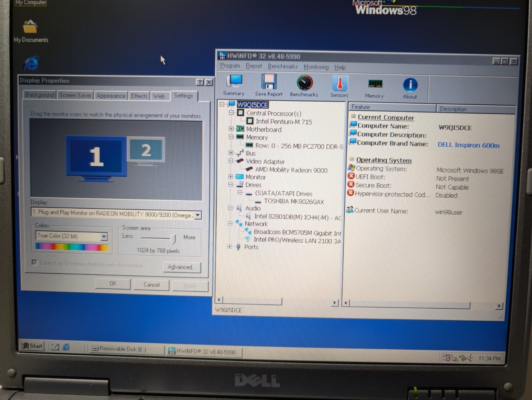
Task: Click the Save Report floppy icon
Action: (x=269, y=85)
